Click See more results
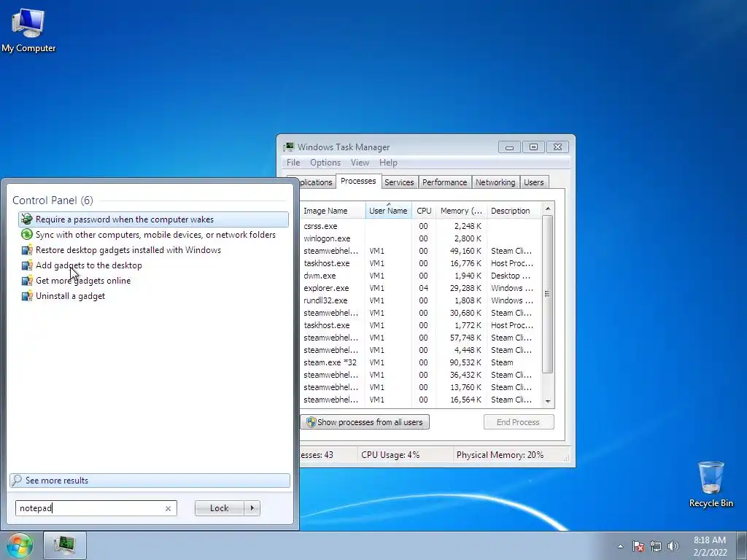This screenshot has width=747, height=560. pyautogui.click(x=150, y=480)
